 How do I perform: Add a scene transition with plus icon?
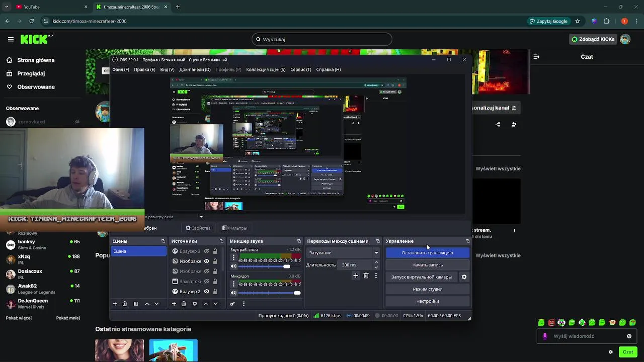(356, 276)
